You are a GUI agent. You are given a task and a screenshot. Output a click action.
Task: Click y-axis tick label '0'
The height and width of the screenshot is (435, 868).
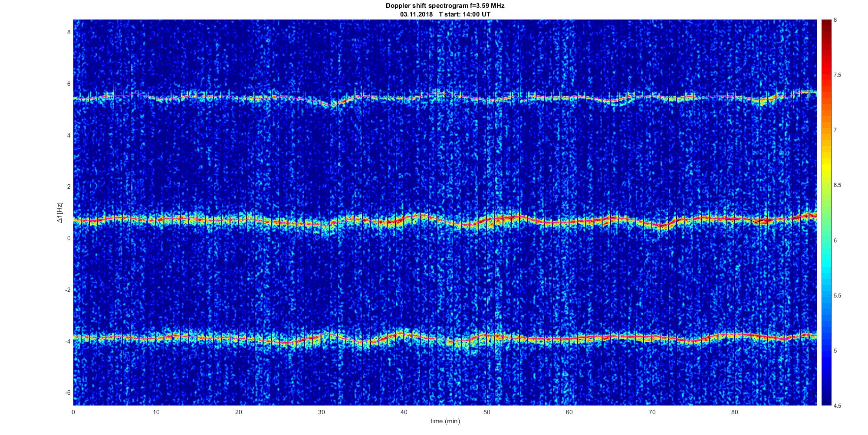69,238
